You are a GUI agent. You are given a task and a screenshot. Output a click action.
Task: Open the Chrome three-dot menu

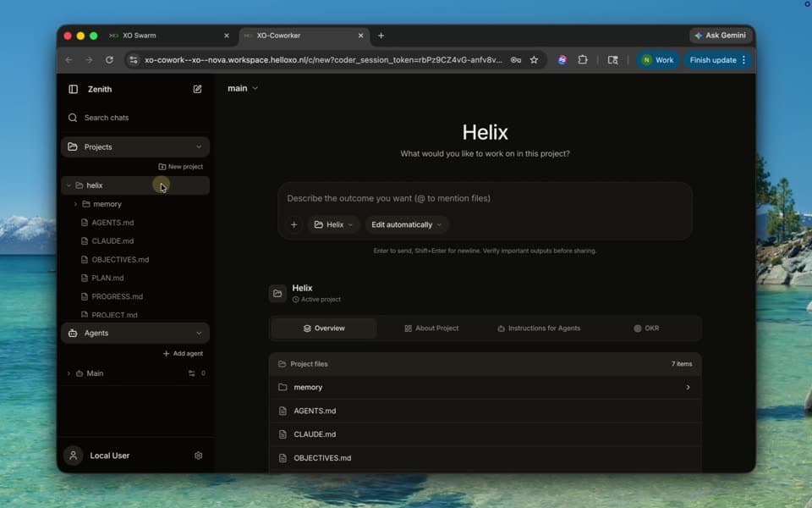coord(744,60)
